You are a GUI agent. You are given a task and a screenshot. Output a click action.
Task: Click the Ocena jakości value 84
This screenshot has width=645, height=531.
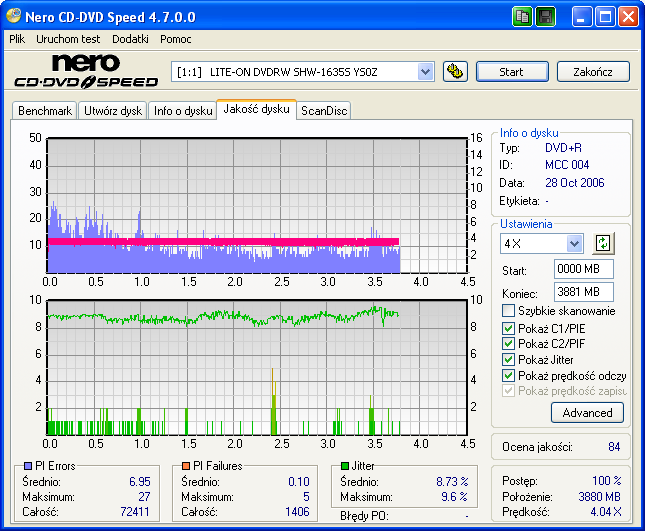pos(614,447)
